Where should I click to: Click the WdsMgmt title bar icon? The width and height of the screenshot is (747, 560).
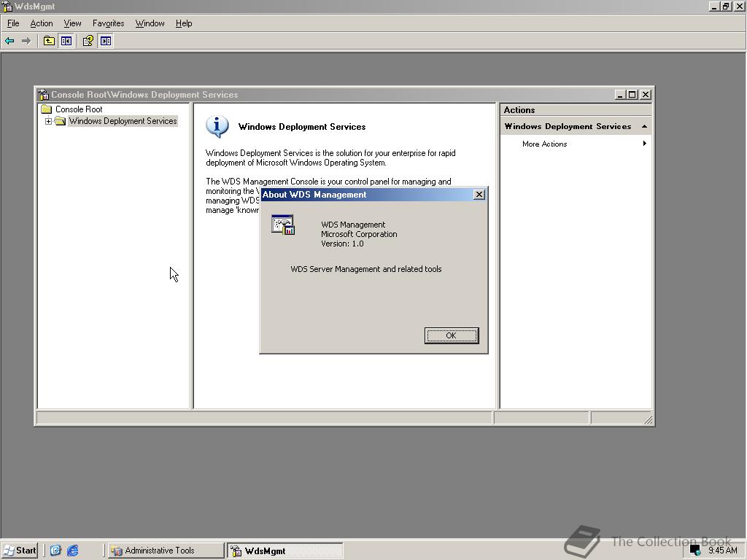tap(7, 6)
